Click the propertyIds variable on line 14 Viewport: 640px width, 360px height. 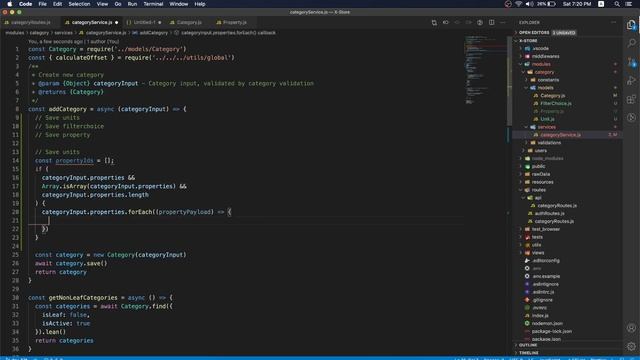click(74, 160)
